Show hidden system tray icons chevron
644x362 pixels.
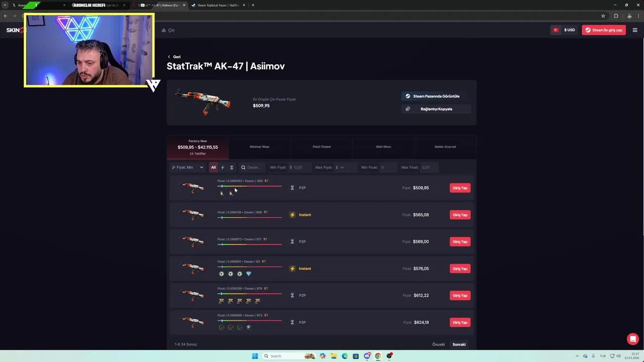click(x=577, y=356)
